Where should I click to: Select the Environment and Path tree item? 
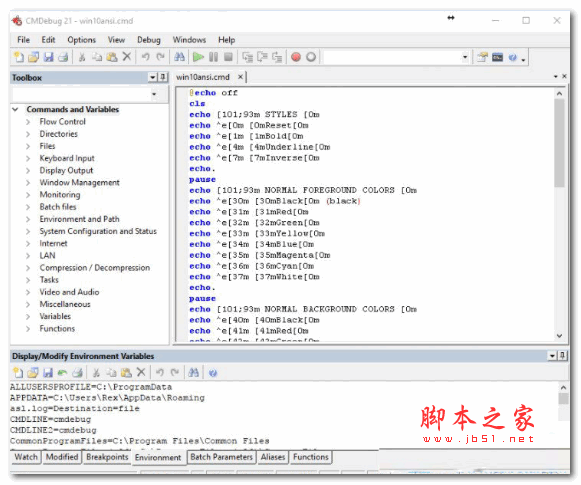(80, 219)
